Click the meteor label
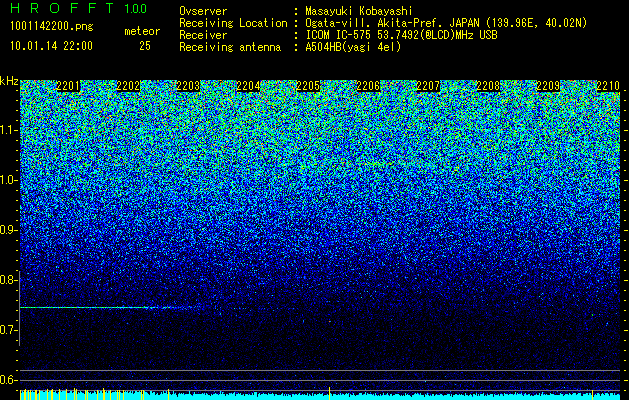The width and height of the screenshot is (629, 400). point(142,31)
